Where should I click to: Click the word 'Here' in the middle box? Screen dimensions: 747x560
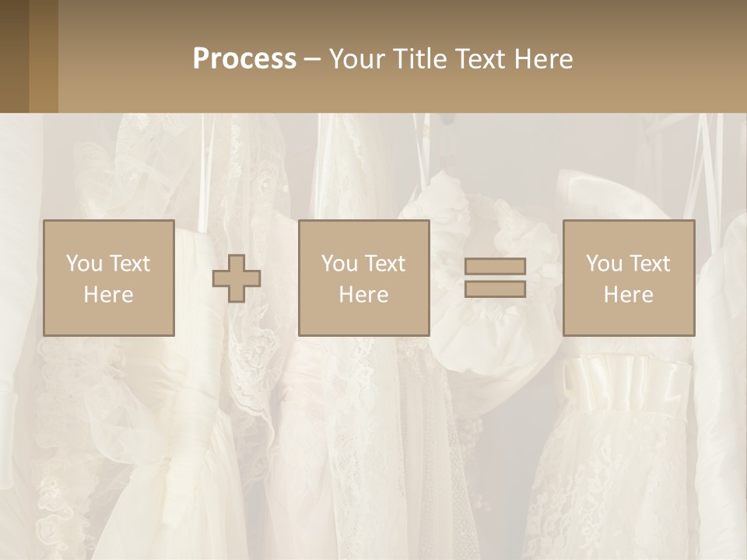(x=364, y=295)
